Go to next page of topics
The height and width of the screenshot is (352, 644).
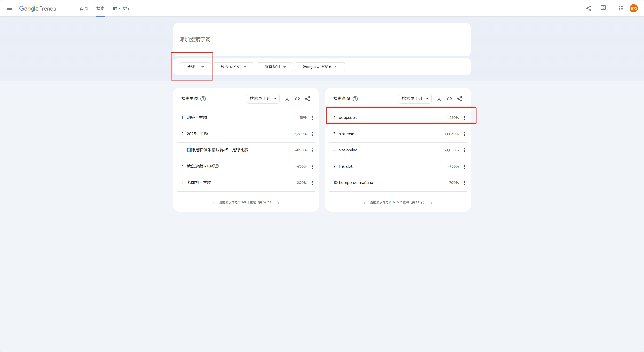pos(278,203)
